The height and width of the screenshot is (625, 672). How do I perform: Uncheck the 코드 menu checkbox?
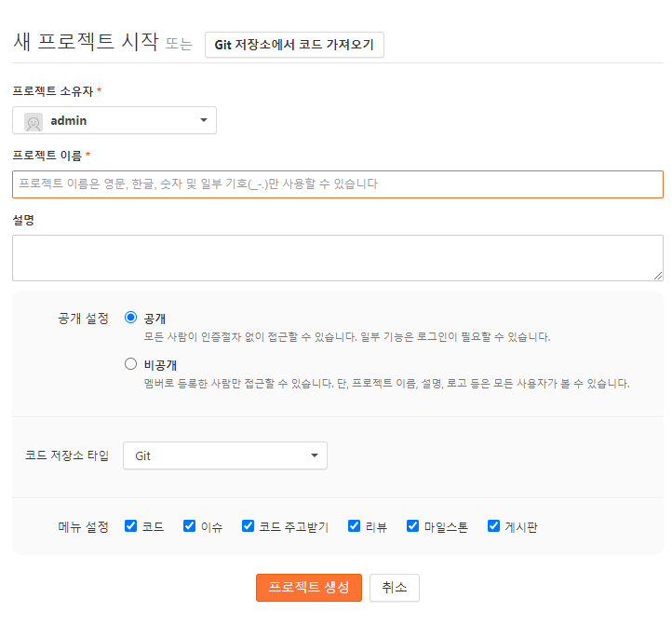coord(130,526)
